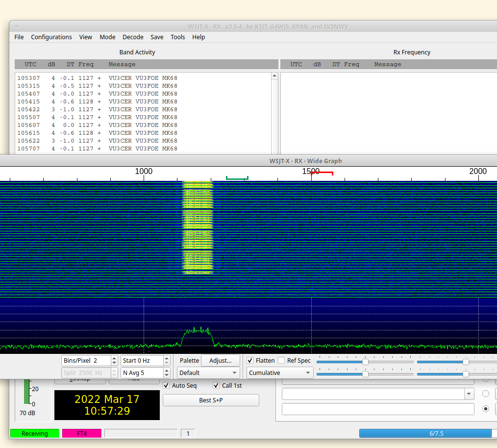Click the yellow signal trace in waterfall

click(x=198, y=227)
